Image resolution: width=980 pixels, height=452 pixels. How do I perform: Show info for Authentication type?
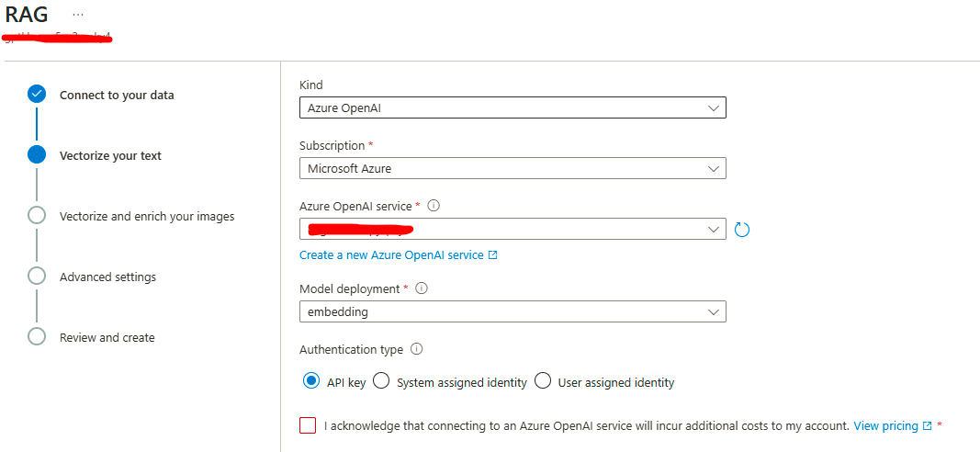pyautogui.click(x=417, y=349)
